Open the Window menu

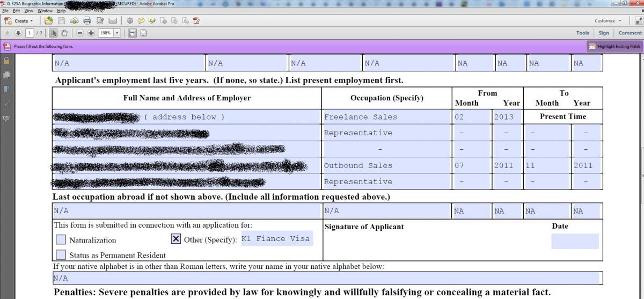(x=45, y=11)
